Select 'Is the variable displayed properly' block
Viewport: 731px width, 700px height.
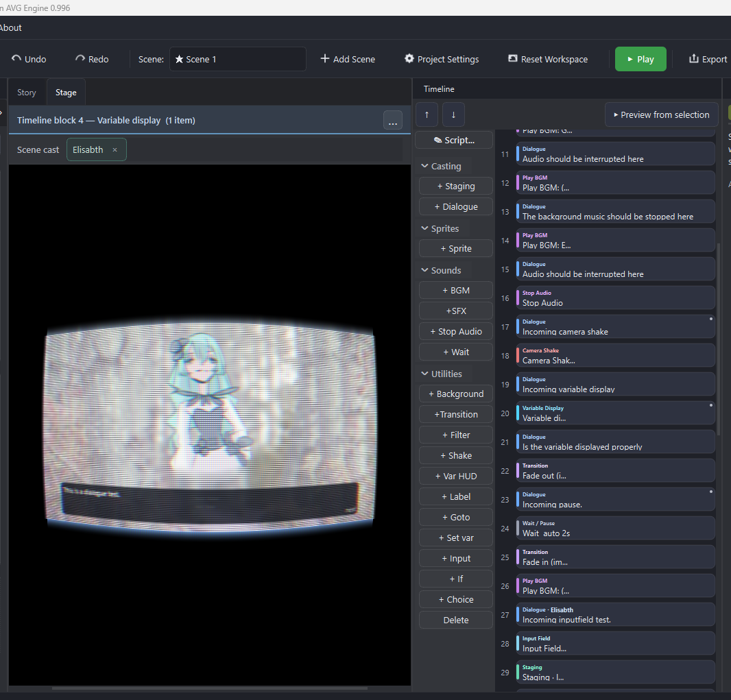point(615,442)
